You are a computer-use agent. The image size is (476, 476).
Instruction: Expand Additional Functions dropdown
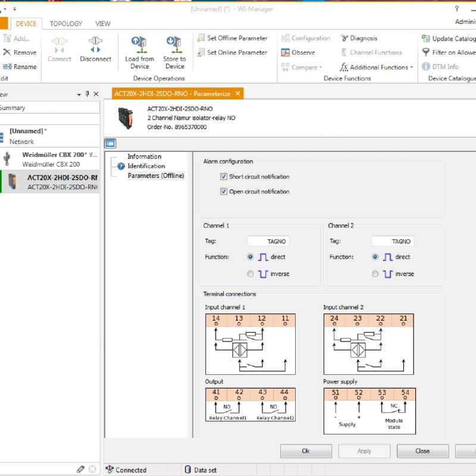(x=411, y=67)
